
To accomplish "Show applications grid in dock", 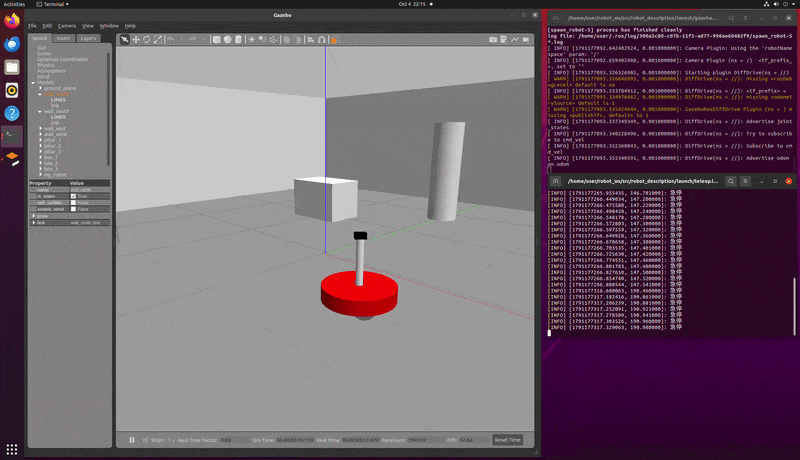I will click(12, 449).
